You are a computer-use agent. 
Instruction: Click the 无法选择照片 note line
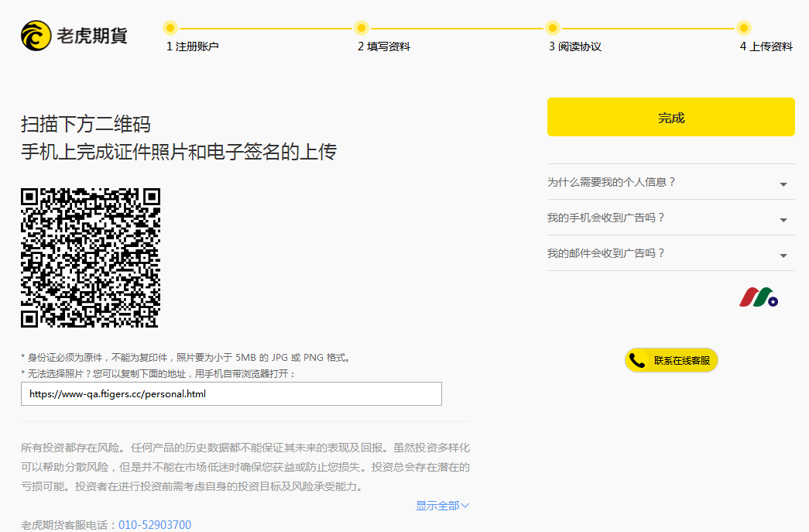159,373
